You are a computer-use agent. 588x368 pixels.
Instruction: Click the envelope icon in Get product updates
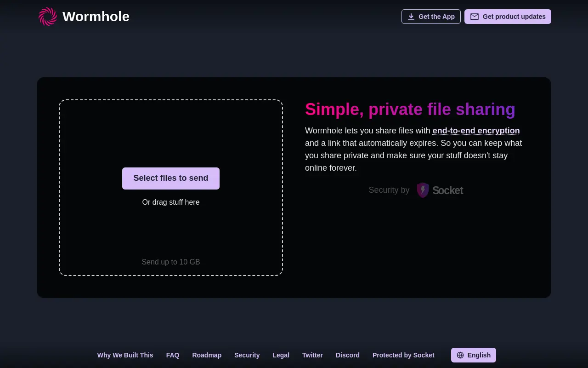475,17
